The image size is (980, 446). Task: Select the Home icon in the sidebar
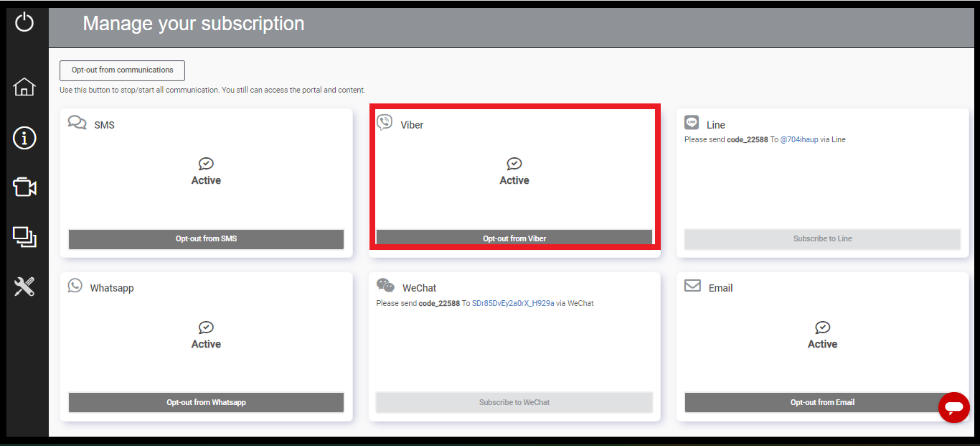coord(24,87)
